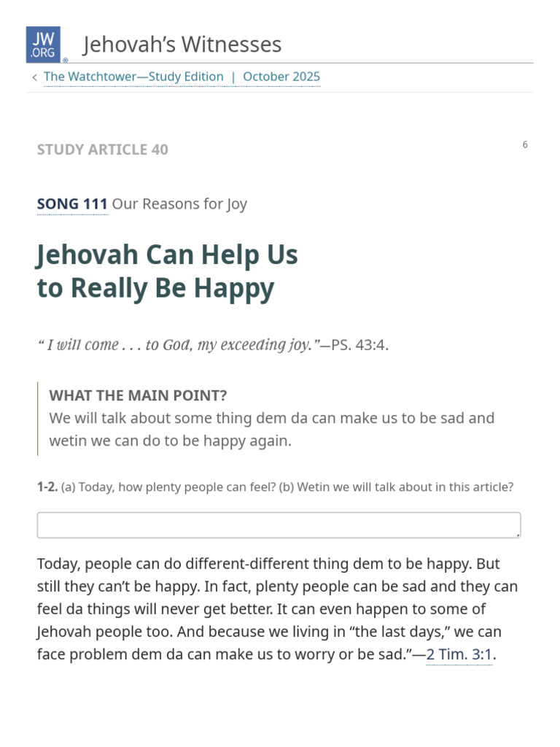Click the back chevron before The Watchtower
The height and width of the screenshot is (747, 560).
tap(34, 77)
